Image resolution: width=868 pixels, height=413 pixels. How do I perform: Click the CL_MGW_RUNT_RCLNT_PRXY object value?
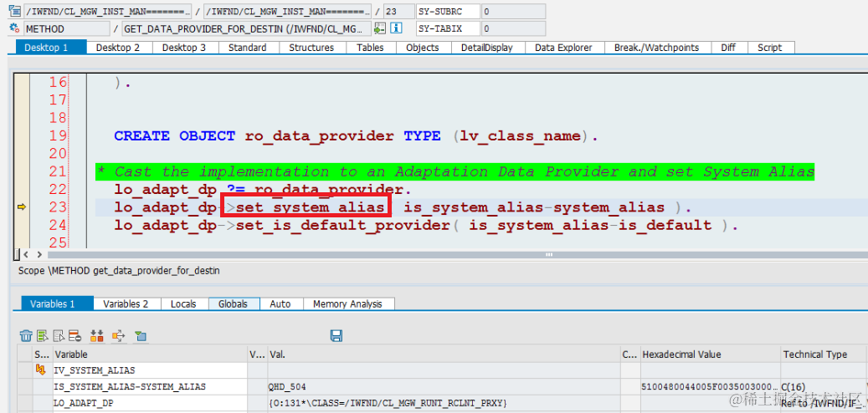pyautogui.click(x=444, y=403)
